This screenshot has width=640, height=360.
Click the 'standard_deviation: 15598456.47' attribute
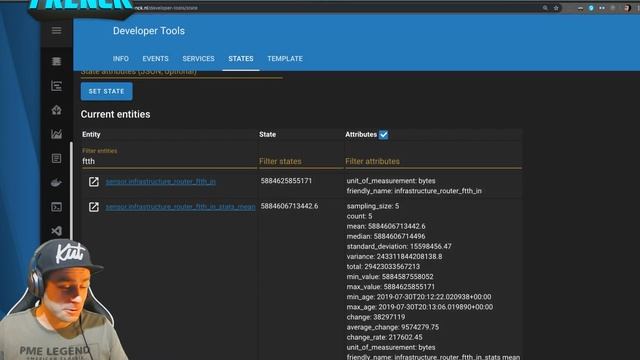(399, 247)
